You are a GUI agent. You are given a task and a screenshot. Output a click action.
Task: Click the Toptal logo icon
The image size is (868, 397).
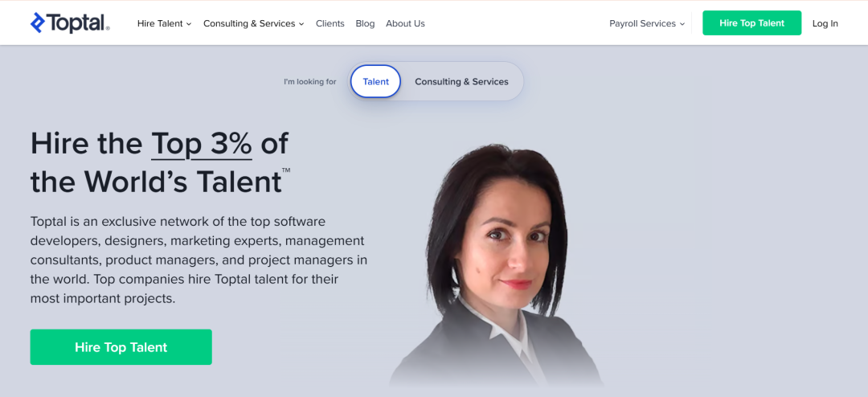click(37, 23)
